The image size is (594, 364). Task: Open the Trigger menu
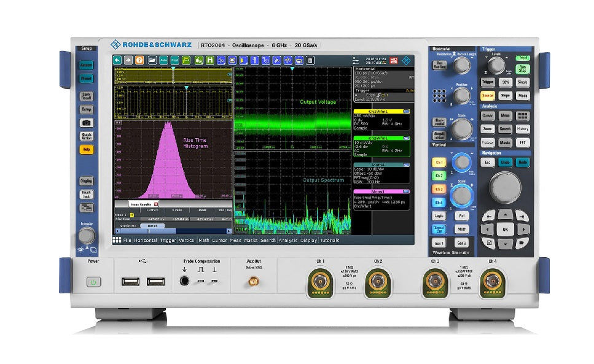coord(168,240)
